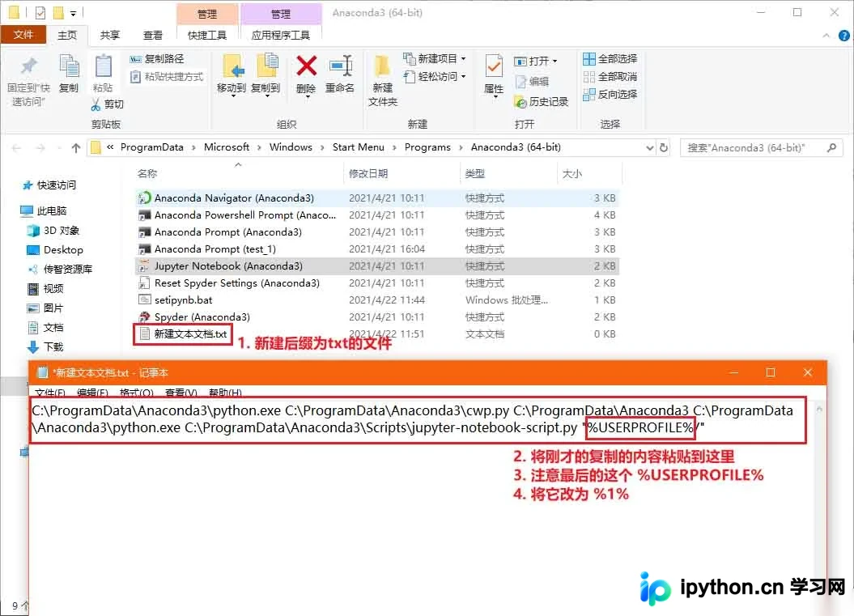Expand the address bar history dropdown
Image resolution: width=854 pixels, height=616 pixels.
point(649,147)
